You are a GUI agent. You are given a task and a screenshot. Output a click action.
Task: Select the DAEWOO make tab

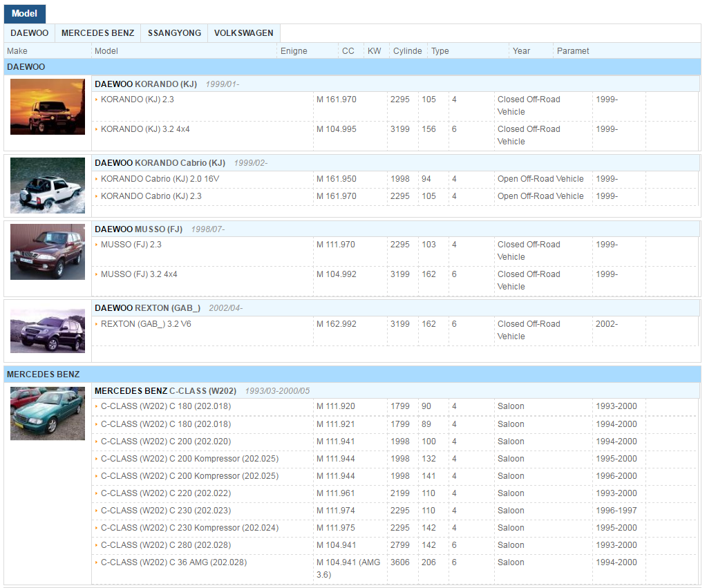click(x=30, y=33)
